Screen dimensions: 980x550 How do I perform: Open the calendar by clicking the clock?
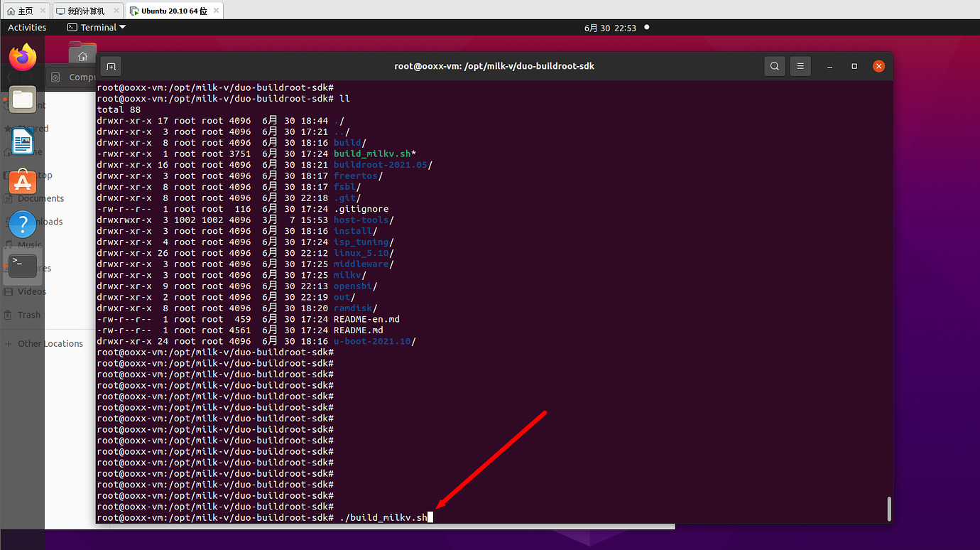pos(612,27)
